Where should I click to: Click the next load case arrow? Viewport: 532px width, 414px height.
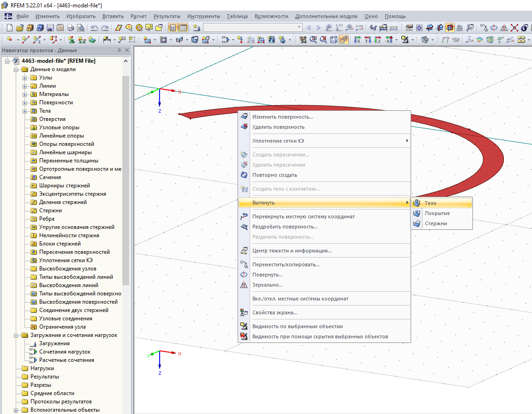pyautogui.click(x=318, y=28)
